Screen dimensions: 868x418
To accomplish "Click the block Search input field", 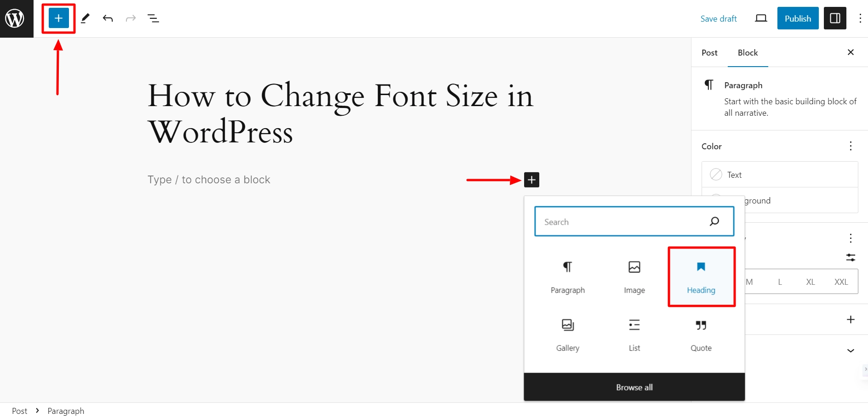I will point(634,221).
